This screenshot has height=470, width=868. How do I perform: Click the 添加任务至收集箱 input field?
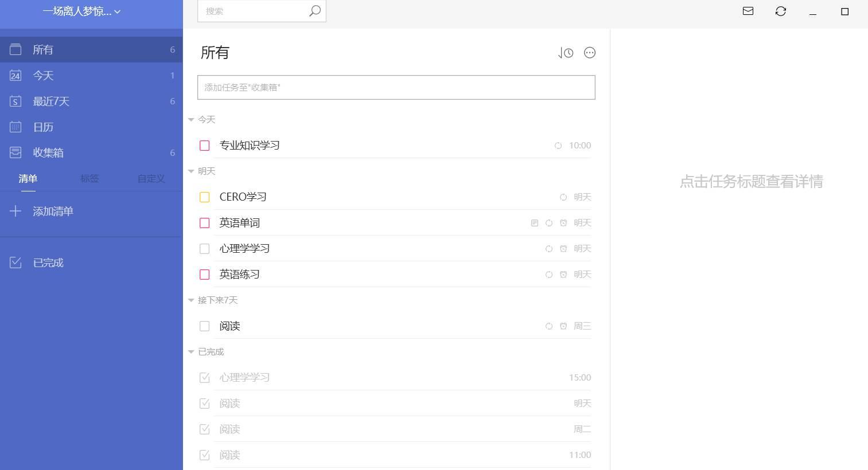396,87
